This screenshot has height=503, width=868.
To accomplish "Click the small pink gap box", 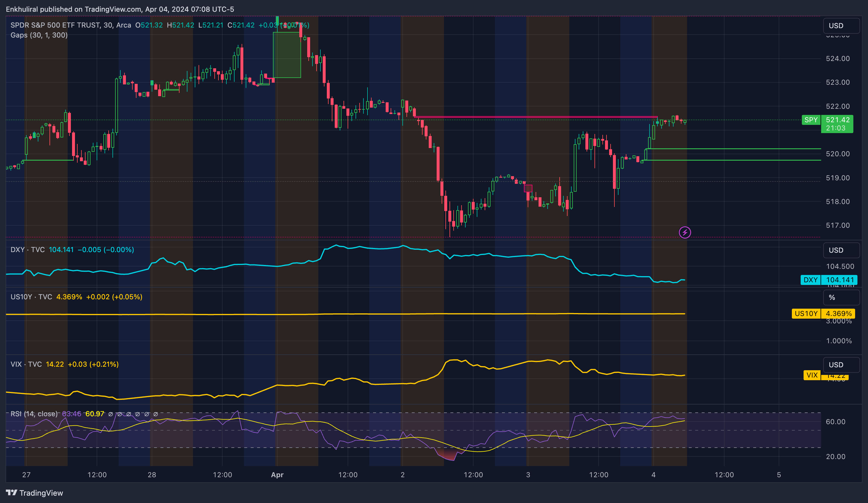I will click(x=528, y=188).
